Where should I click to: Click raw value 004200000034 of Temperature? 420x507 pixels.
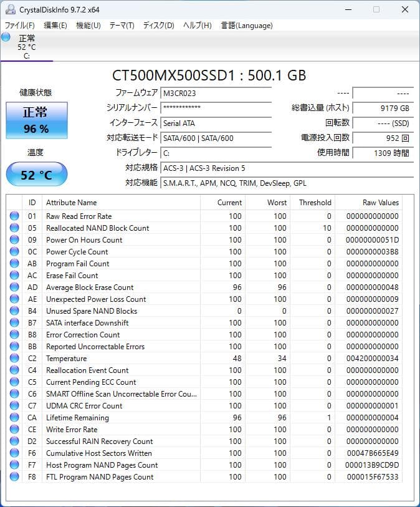[x=372, y=358]
